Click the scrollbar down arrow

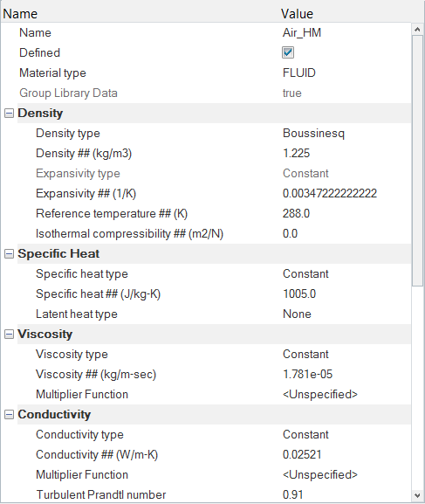tap(417, 495)
